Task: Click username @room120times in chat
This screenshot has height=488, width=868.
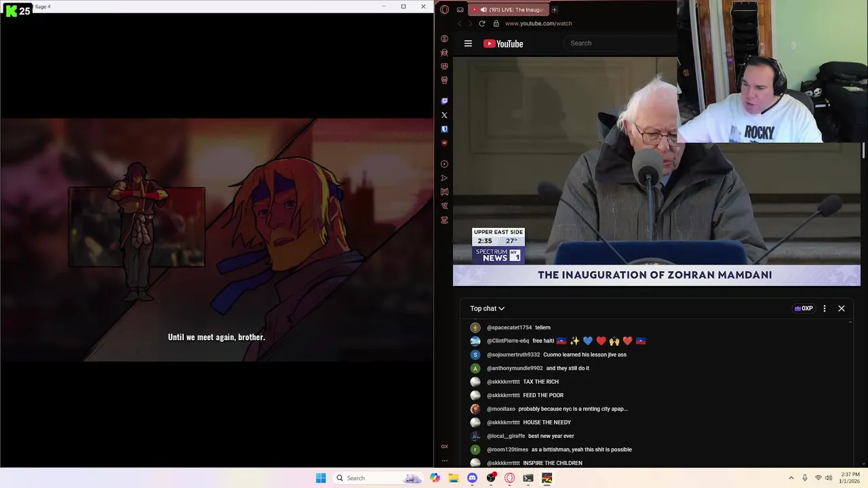Action: (507, 449)
